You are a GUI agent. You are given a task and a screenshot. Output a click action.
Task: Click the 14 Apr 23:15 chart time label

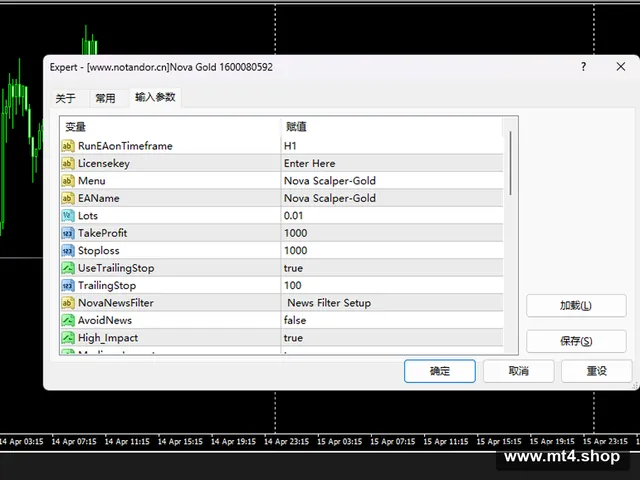(286, 442)
